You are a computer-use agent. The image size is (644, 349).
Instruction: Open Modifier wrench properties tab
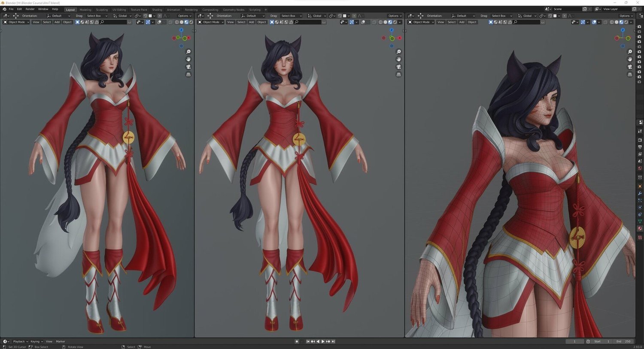click(x=640, y=193)
